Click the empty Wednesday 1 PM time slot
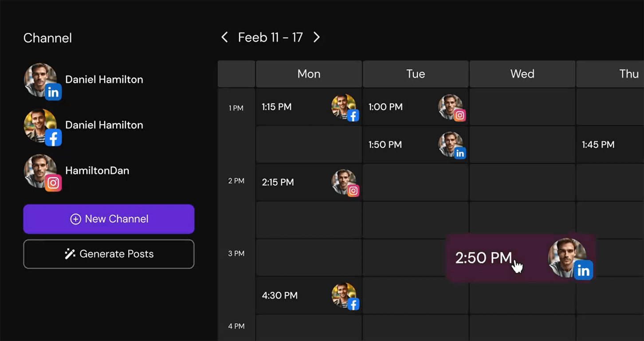 [522, 107]
